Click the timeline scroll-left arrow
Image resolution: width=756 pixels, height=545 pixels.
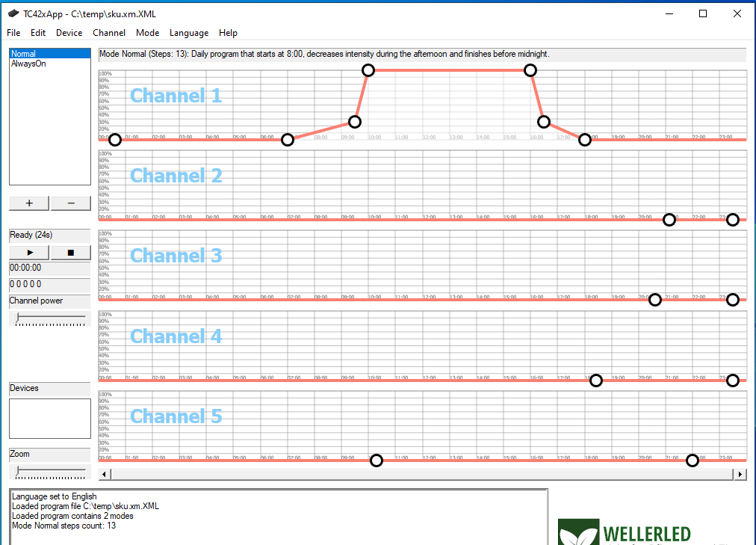point(104,474)
